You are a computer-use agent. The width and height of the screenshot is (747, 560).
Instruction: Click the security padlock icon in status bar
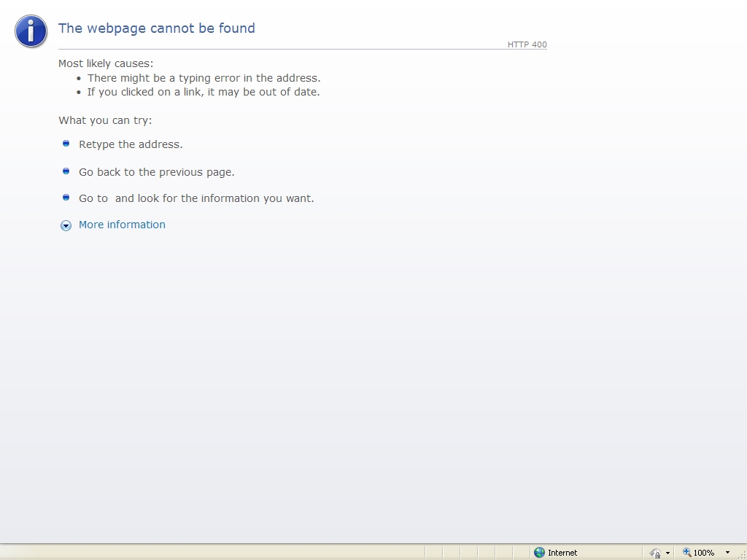(654, 553)
